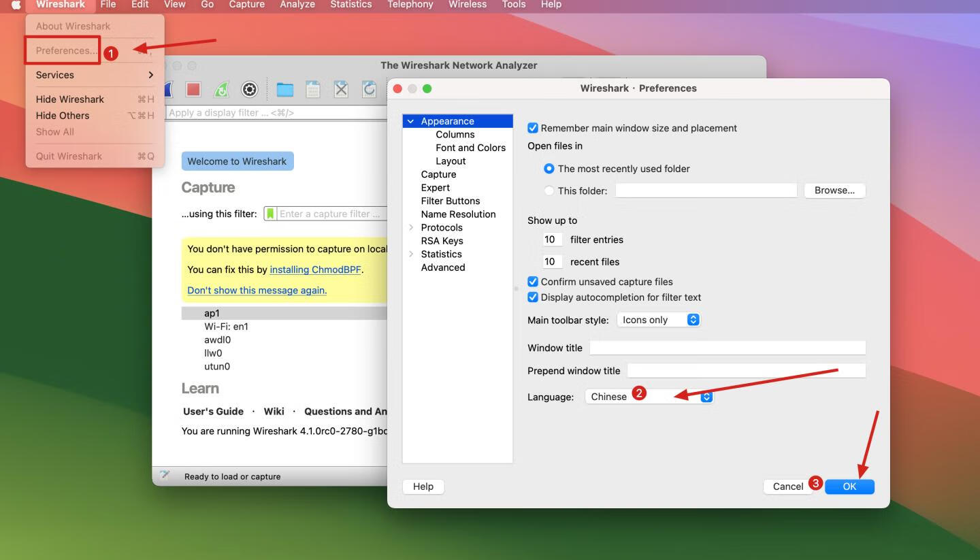980x560 pixels.
Task: Select the ap1 interface row
Action: pyautogui.click(x=284, y=314)
